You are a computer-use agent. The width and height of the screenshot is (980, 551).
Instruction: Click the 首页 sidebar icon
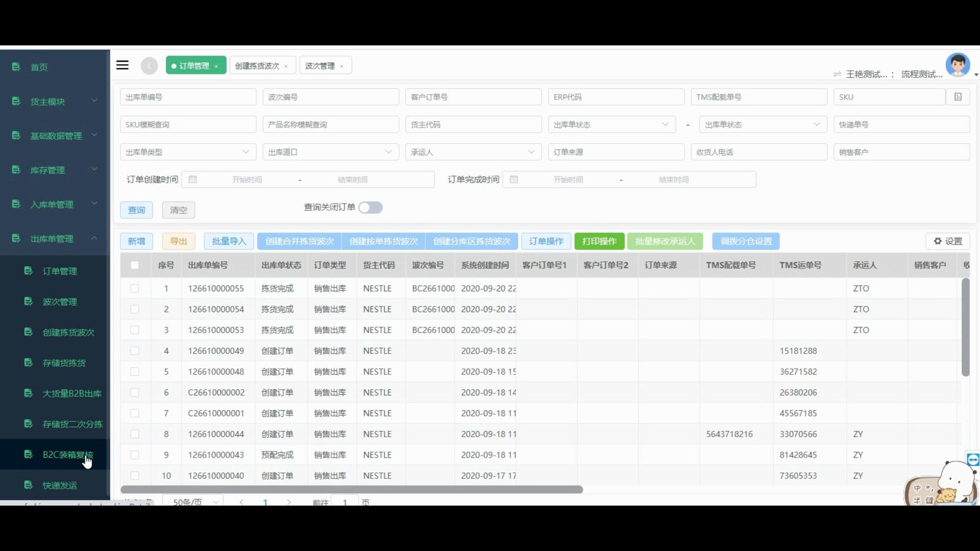click(x=16, y=67)
